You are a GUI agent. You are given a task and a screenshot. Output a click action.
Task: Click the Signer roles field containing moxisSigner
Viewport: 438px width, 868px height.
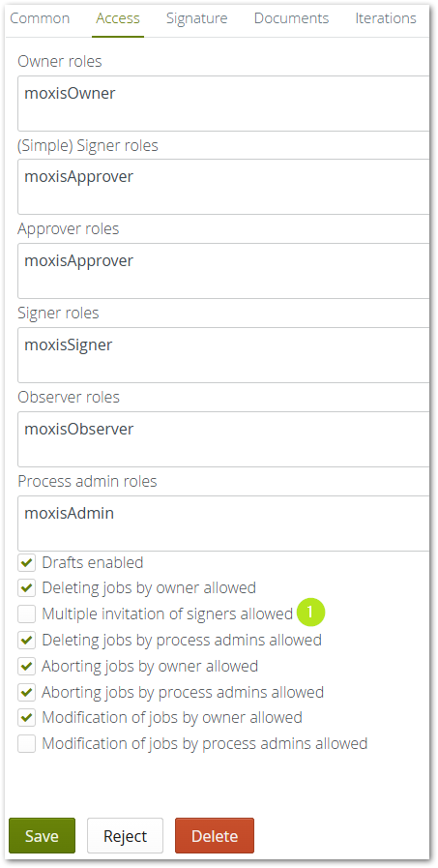(223, 355)
